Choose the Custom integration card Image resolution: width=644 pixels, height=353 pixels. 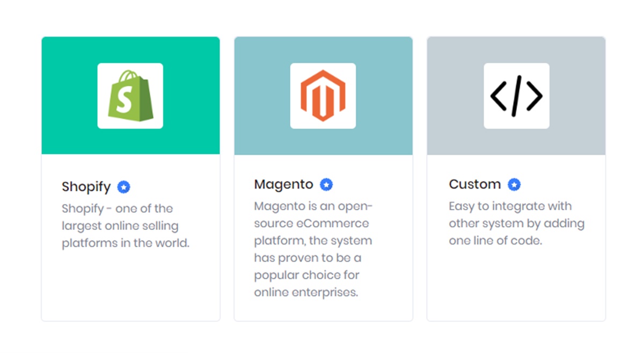tap(516, 179)
